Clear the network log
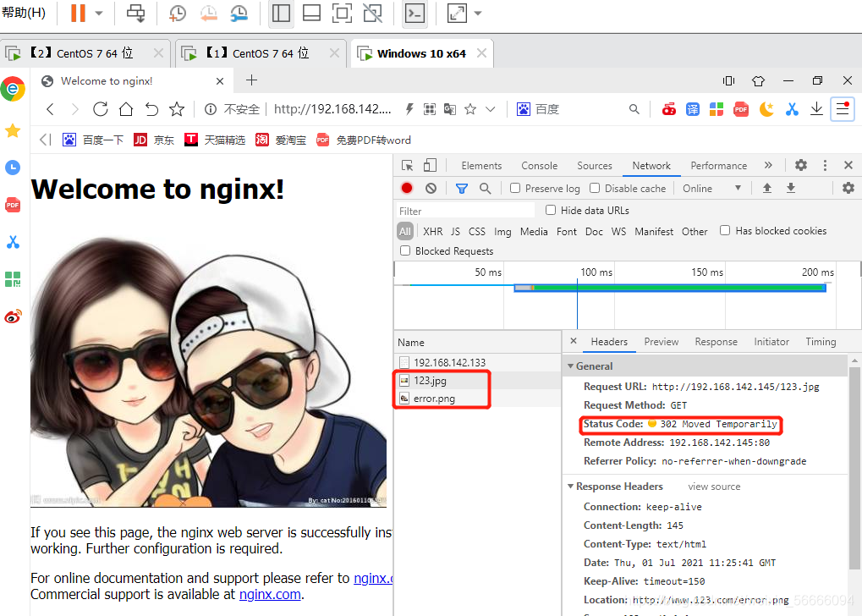This screenshot has width=862, height=616. 431,188
